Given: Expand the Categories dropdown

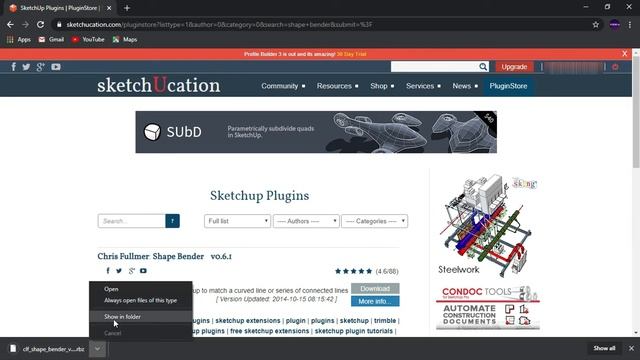Looking at the screenshot, I should [374, 221].
